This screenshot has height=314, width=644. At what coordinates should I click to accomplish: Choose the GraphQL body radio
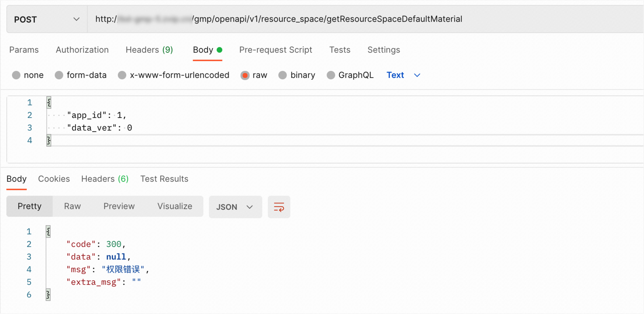[x=331, y=75]
